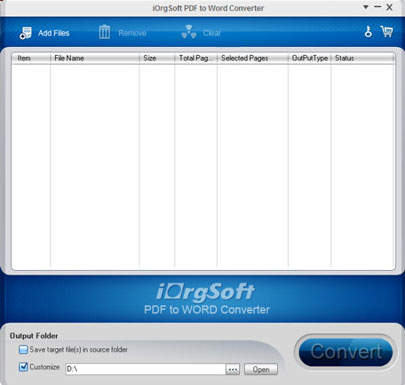405x385 pixels.
Task: Uncheck the Customize checkbox
Action: tap(23, 367)
